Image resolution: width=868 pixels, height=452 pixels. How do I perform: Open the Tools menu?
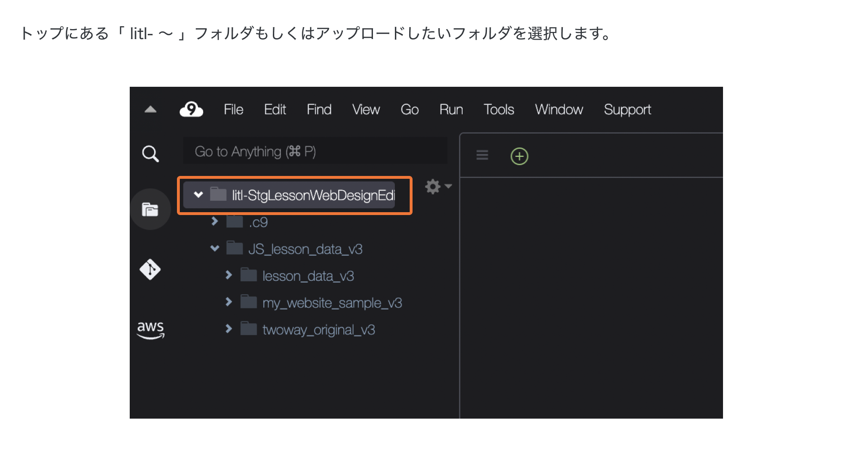tap(498, 110)
